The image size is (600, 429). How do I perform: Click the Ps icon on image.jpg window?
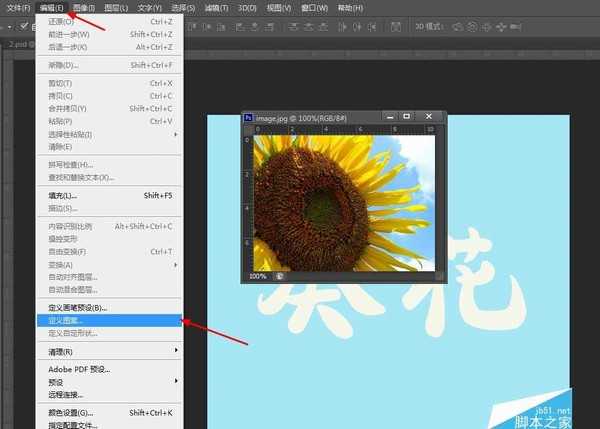coord(249,118)
